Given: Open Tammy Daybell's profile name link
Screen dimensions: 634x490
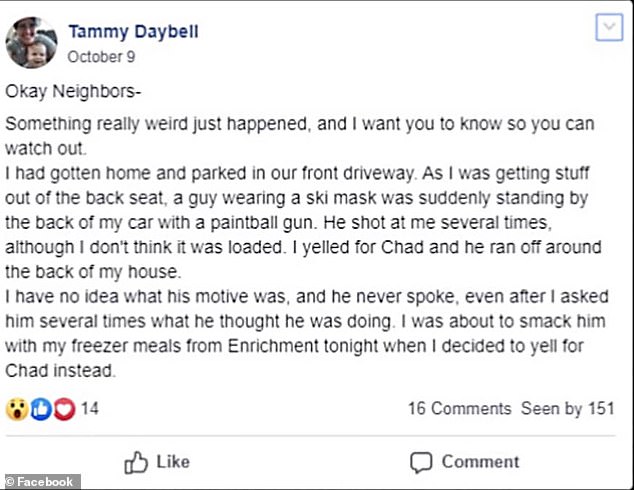Looking at the screenshot, I should (133, 31).
